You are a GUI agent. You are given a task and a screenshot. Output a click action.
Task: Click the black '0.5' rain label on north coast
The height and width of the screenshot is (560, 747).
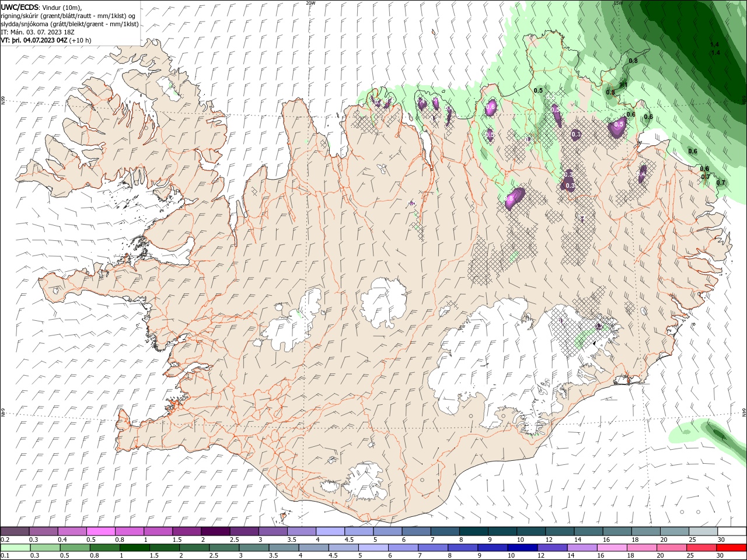[x=538, y=90]
